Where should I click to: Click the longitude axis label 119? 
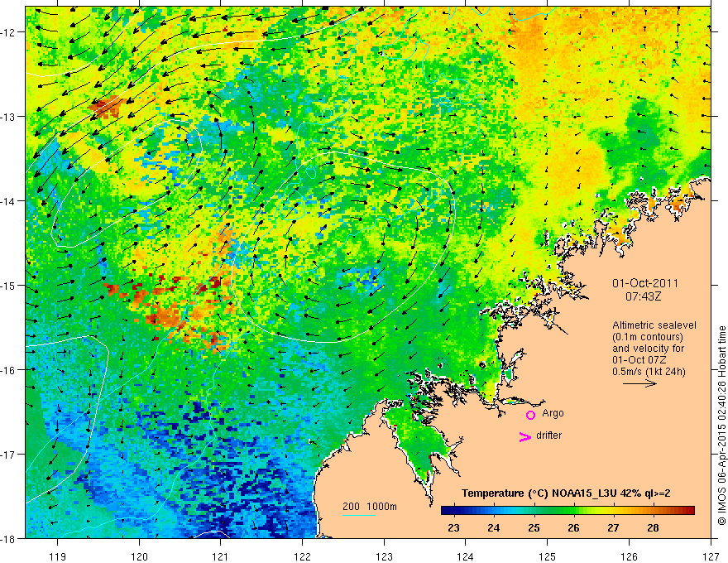[58, 556]
